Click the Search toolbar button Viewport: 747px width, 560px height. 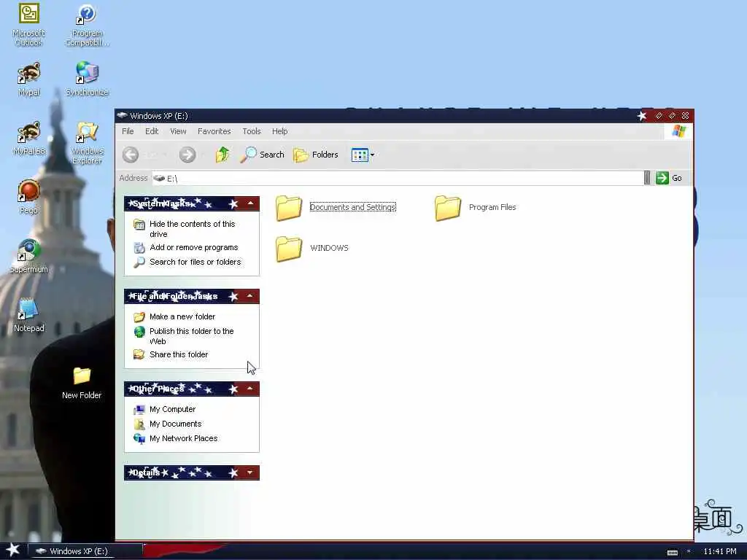[262, 155]
